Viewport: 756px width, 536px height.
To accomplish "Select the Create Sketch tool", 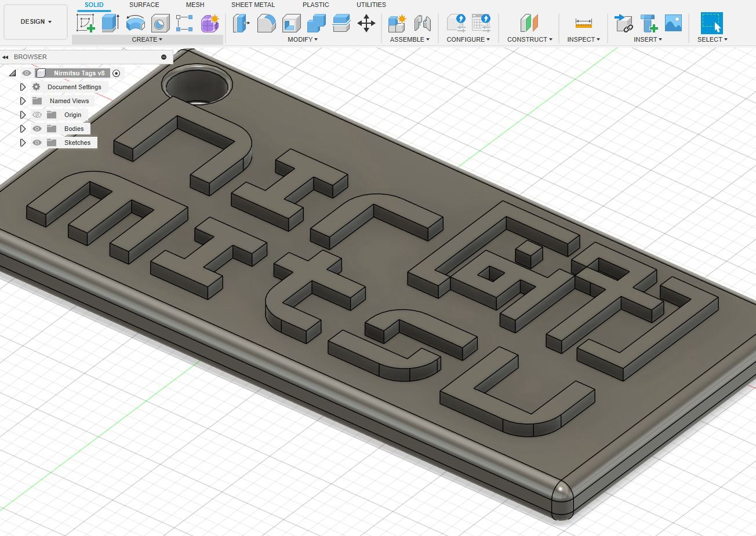I will 86,23.
